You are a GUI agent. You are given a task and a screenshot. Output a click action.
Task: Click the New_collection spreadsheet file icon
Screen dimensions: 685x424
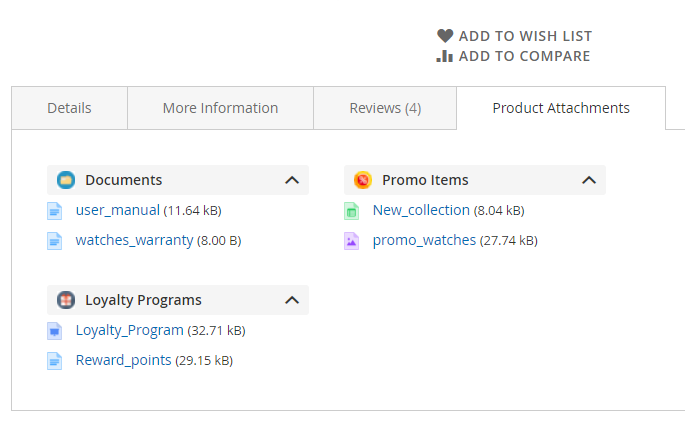352,211
